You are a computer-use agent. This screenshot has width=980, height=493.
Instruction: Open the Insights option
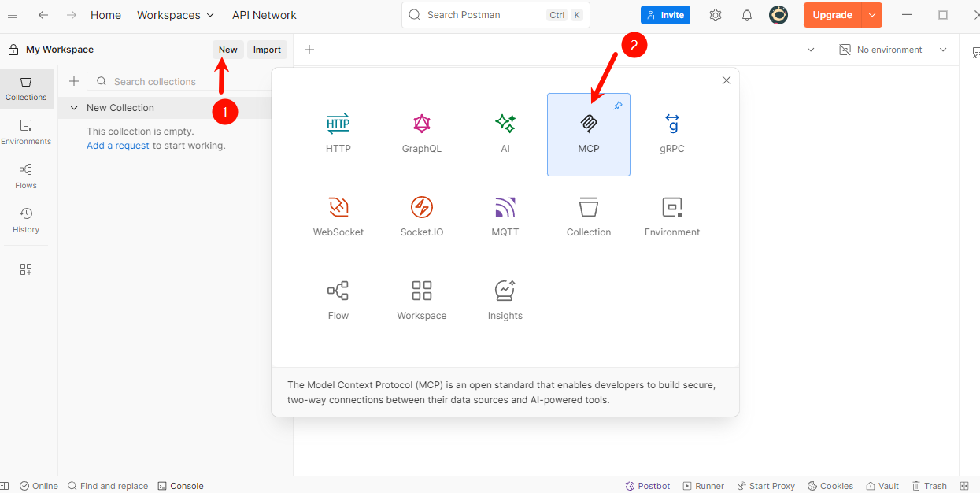(x=505, y=301)
